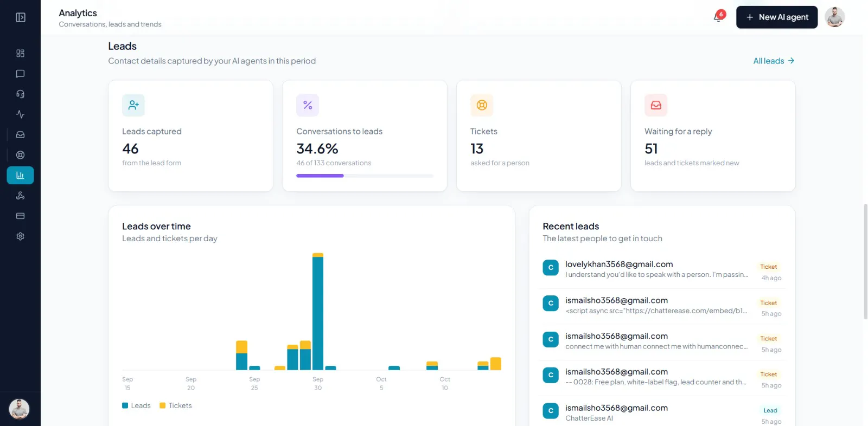This screenshot has height=426, width=868.
Task: Click the 51 waiting for a reply value
Action: (x=651, y=149)
